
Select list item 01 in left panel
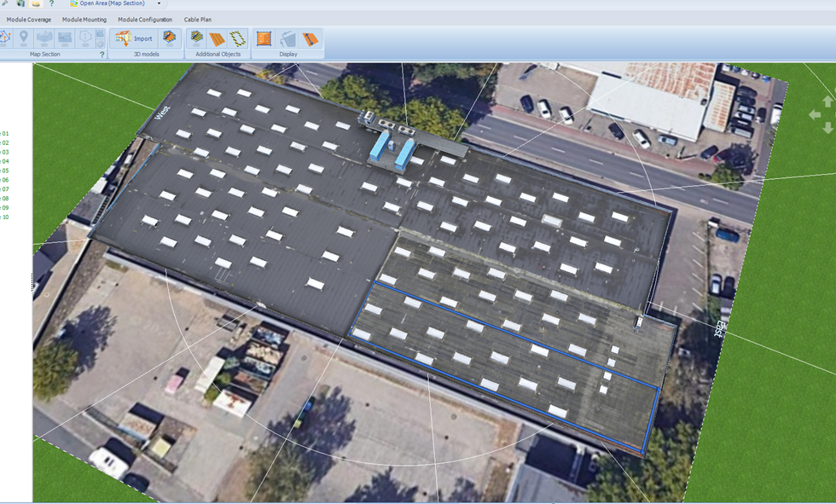(5, 134)
